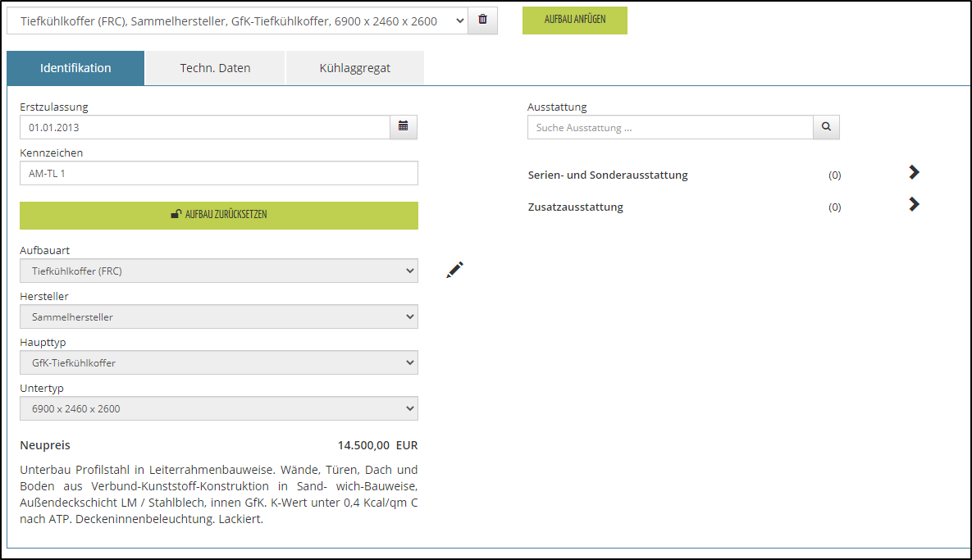The height and width of the screenshot is (560, 972).
Task: Open the Hersteller dropdown
Action: tap(218, 316)
